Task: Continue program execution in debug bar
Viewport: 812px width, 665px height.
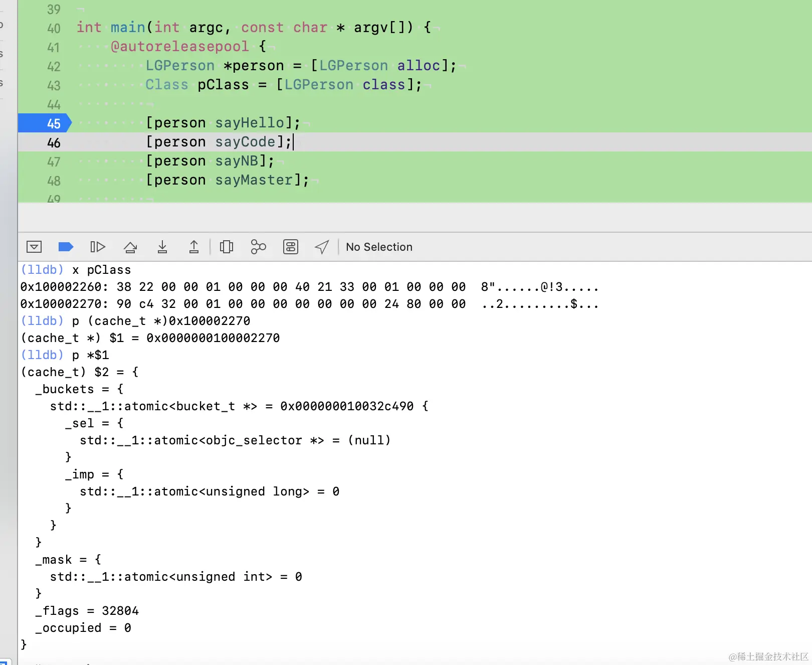Action: pyautogui.click(x=98, y=247)
